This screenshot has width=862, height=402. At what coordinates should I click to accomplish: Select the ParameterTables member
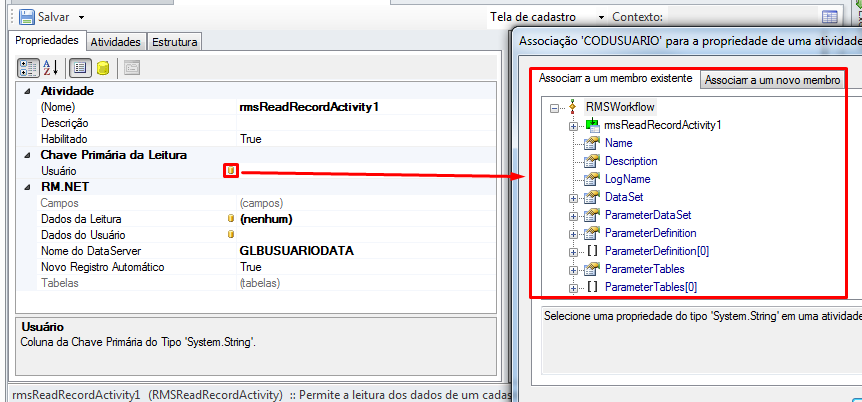[x=644, y=269]
